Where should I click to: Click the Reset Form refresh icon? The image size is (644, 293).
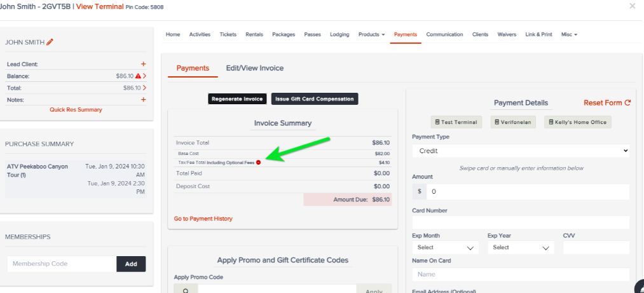click(627, 103)
